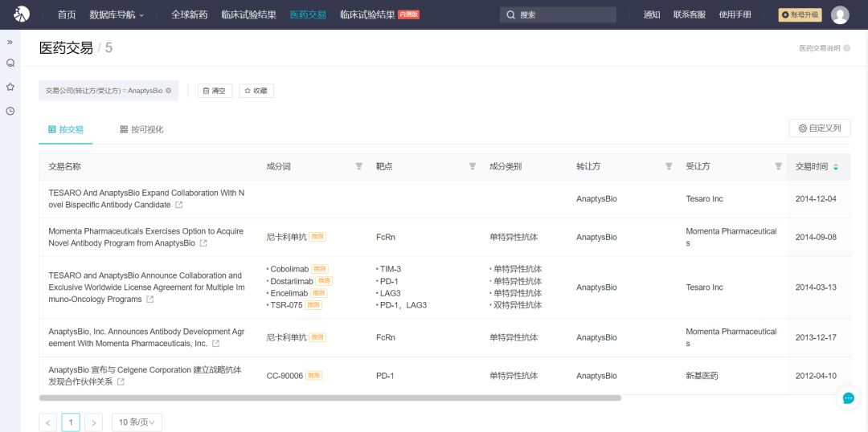Click CC-90006 ingredient
868x432 pixels.
tap(285, 376)
